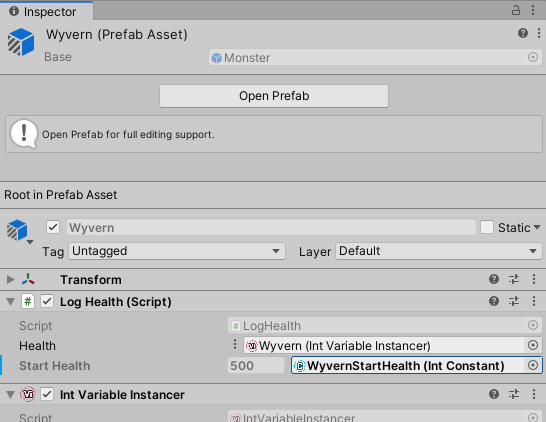Open Health property type options dots
Viewport: 546px width, 422px height.
235,344
